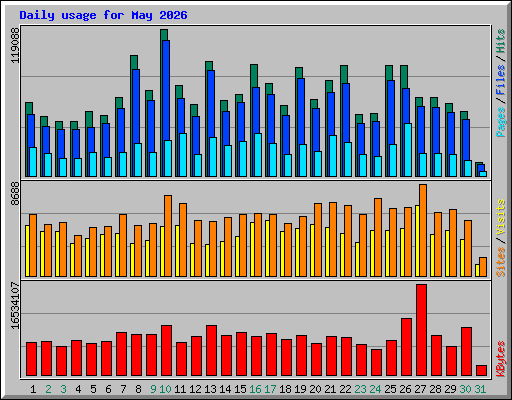Select day label 11 on the x-axis
This screenshot has height=400, width=512.
180,389
